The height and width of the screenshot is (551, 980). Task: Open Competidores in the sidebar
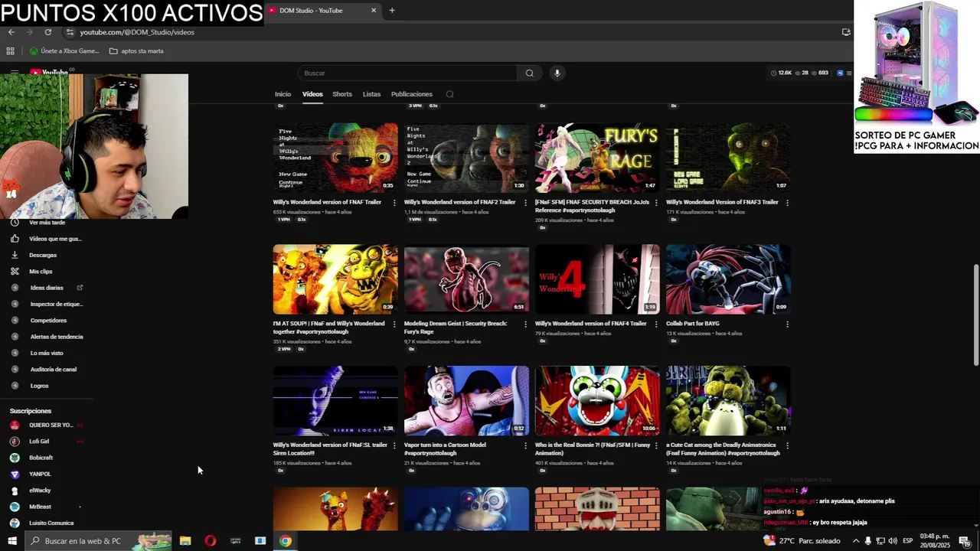coord(48,321)
